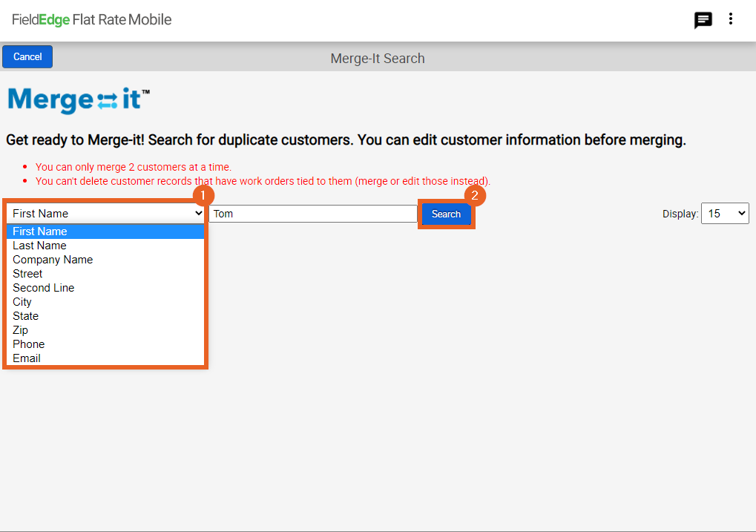
Task: Open the three-dot more options menu
Action: coord(731,20)
